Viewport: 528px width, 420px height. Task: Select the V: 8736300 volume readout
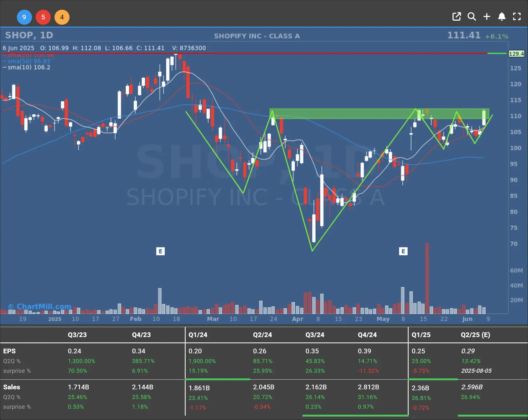(189, 48)
